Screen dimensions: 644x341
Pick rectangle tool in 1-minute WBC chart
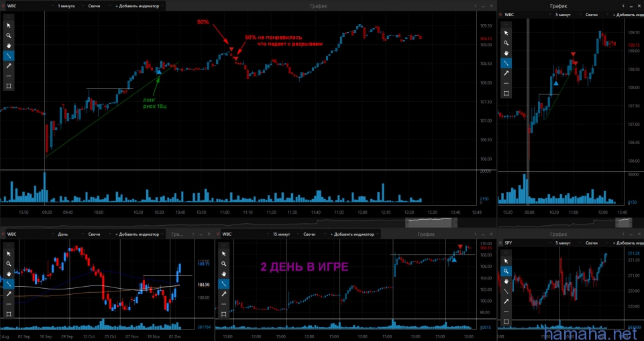point(9,86)
